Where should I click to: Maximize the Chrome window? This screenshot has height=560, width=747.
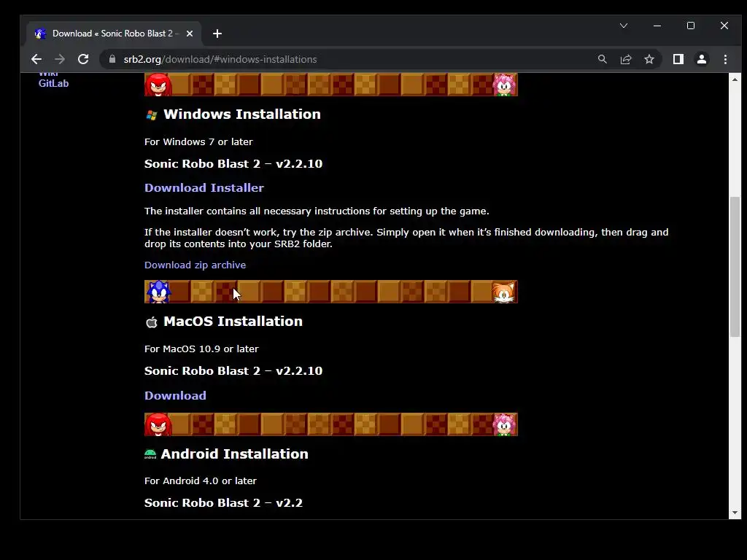click(690, 26)
